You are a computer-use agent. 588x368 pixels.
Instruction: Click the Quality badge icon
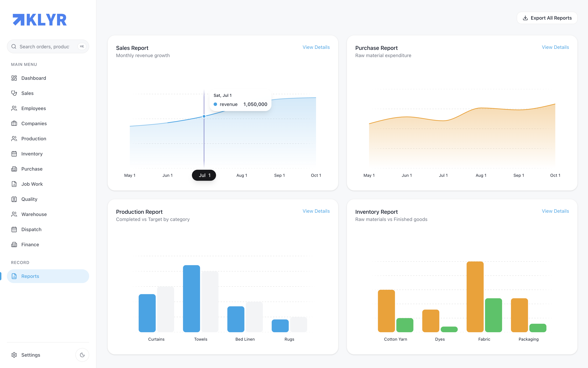click(x=14, y=199)
